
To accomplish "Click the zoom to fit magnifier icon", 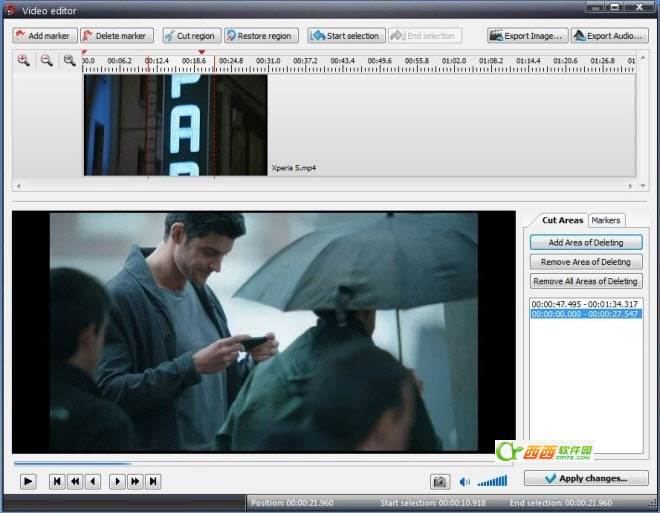I will pos(69,61).
